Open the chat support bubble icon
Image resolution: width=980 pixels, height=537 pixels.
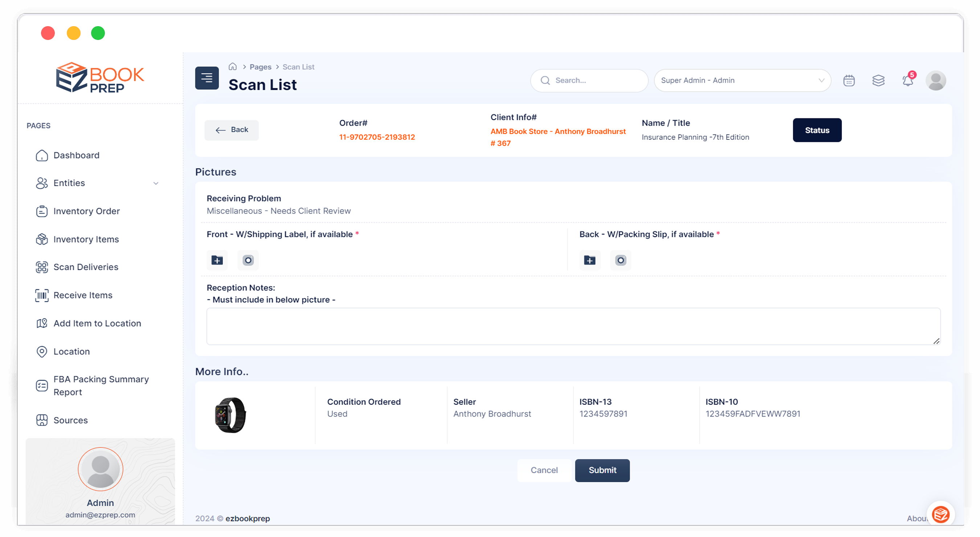[x=940, y=514]
